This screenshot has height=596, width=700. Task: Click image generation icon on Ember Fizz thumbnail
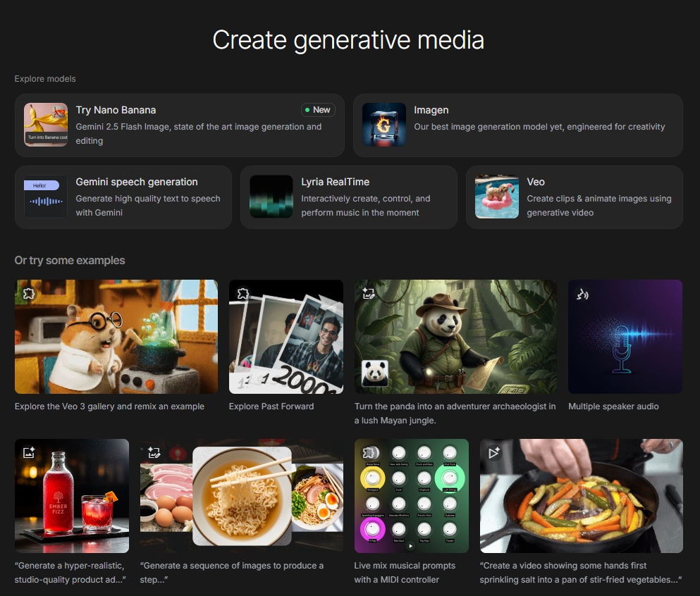pos(29,453)
